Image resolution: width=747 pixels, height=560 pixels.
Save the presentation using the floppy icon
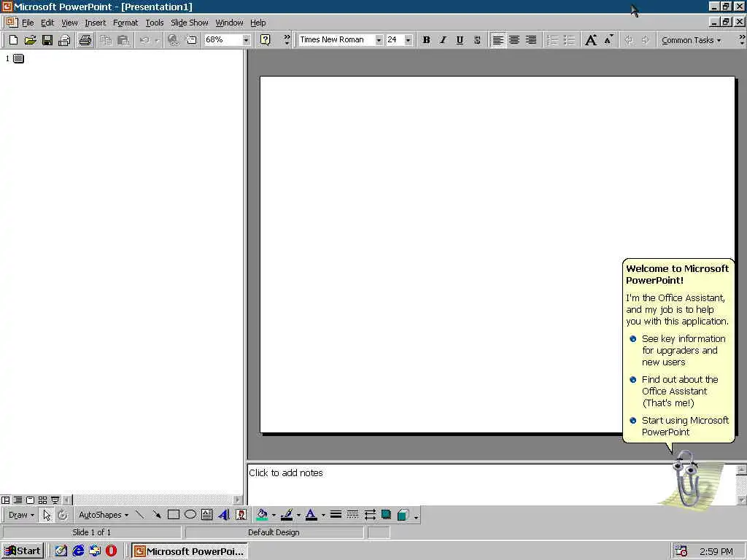(x=47, y=40)
